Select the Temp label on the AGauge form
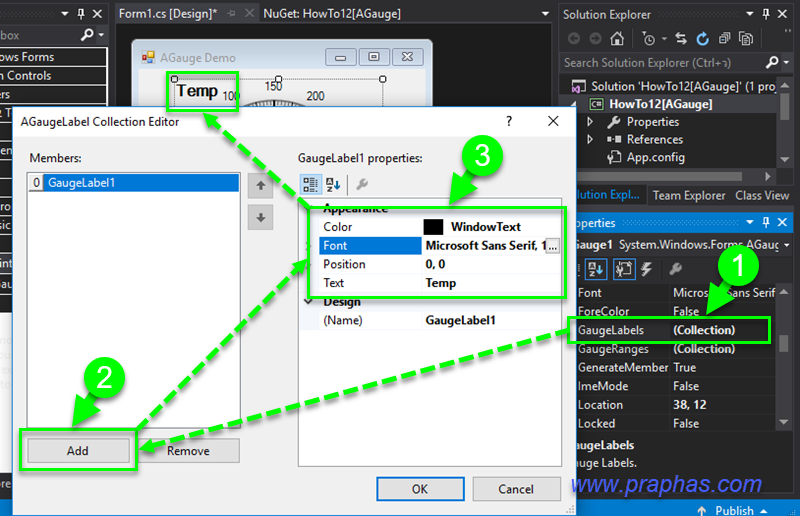This screenshot has width=800, height=516. click(x=197, y=91)
